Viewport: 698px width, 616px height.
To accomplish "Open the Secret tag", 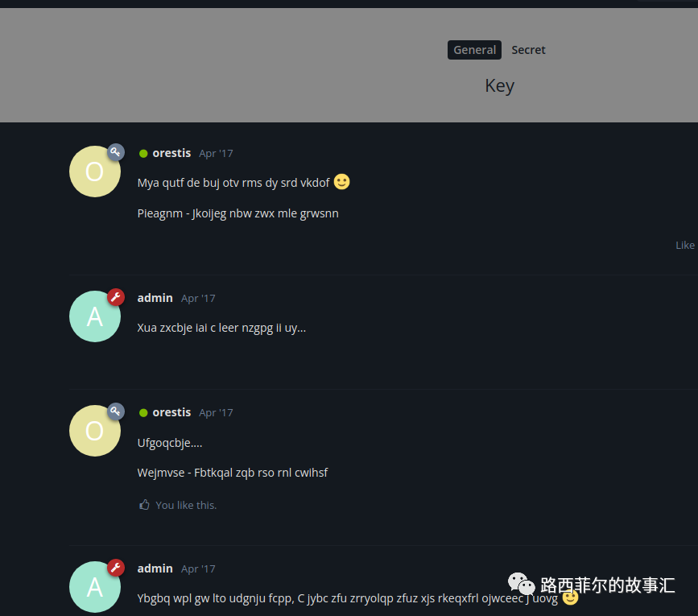I will 528,50.
